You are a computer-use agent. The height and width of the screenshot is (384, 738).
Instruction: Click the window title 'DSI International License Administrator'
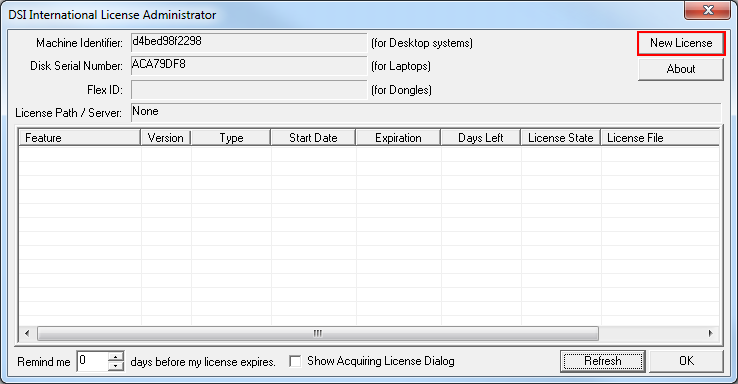tap(112, 15)
